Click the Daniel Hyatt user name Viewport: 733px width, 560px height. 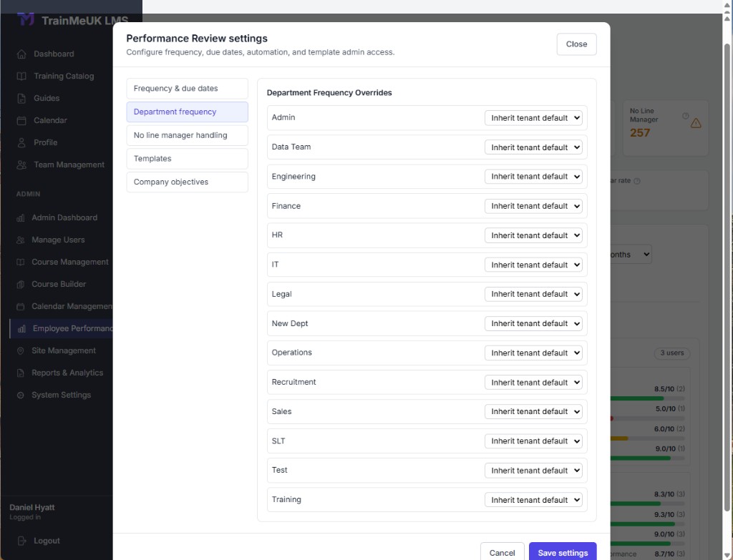click(x=32, y=508)
